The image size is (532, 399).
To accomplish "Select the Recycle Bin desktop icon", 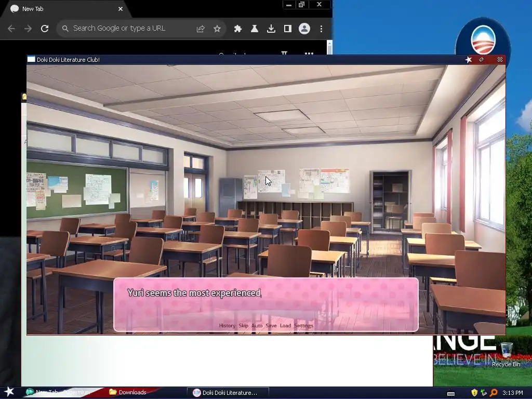I will [x=506, y=355].
